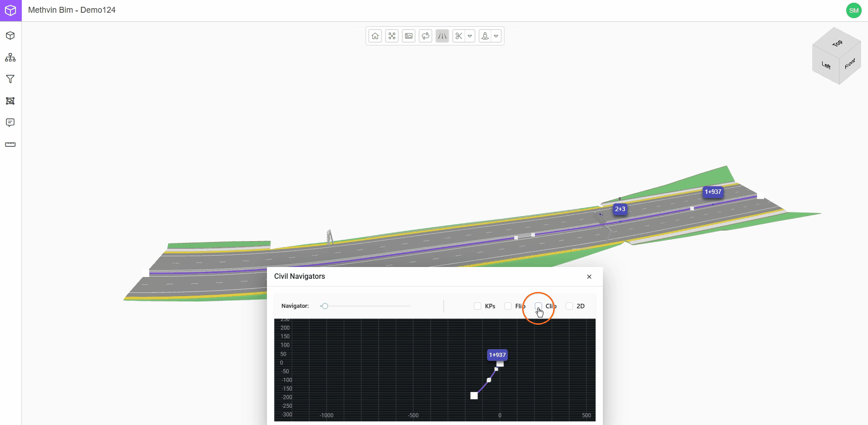The width and height of the screenshot is (868, 425).
Task: Expand the scissors tool dropdown arrow
Action: pyautogui.click(x=470, y=36)
